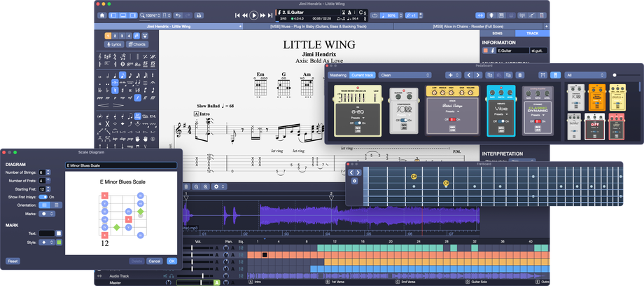Click the left arrow in the Fretboard window
Viewport: 644px width, 286px height.
tap(351, 172)
